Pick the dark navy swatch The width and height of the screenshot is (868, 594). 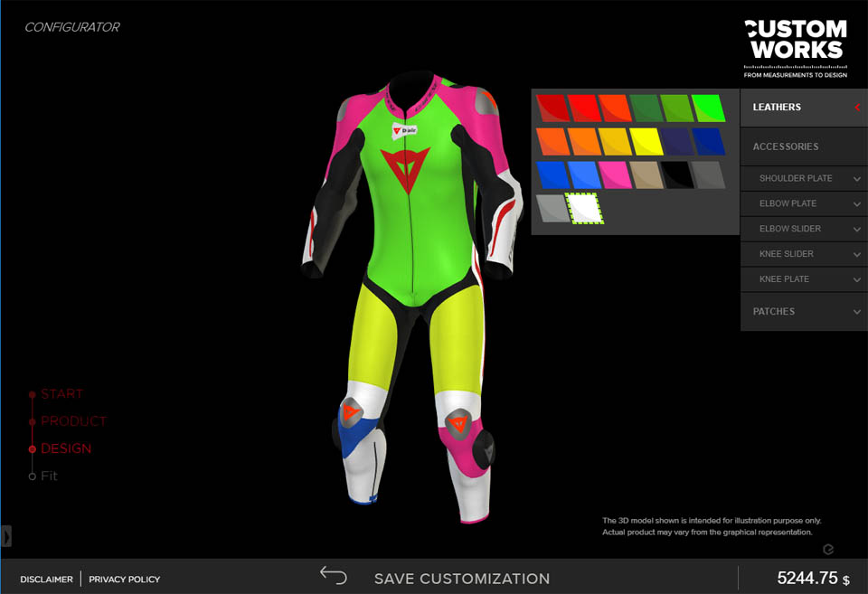[677, 142]
